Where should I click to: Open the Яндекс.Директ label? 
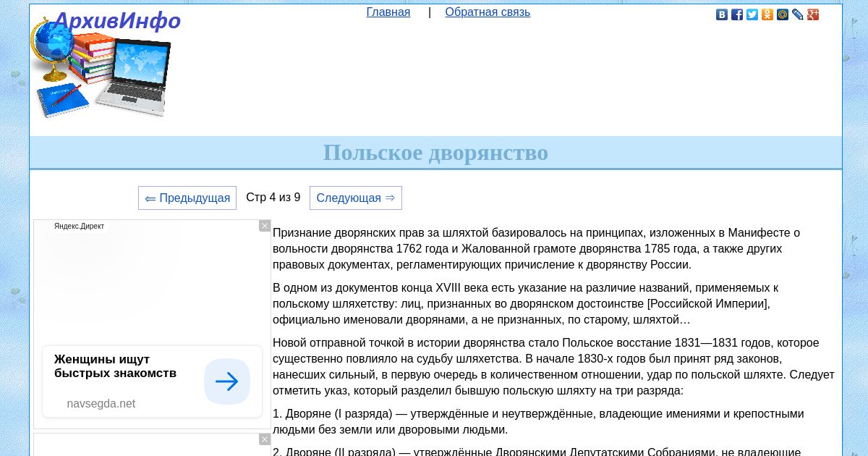(x=79, y=227)
